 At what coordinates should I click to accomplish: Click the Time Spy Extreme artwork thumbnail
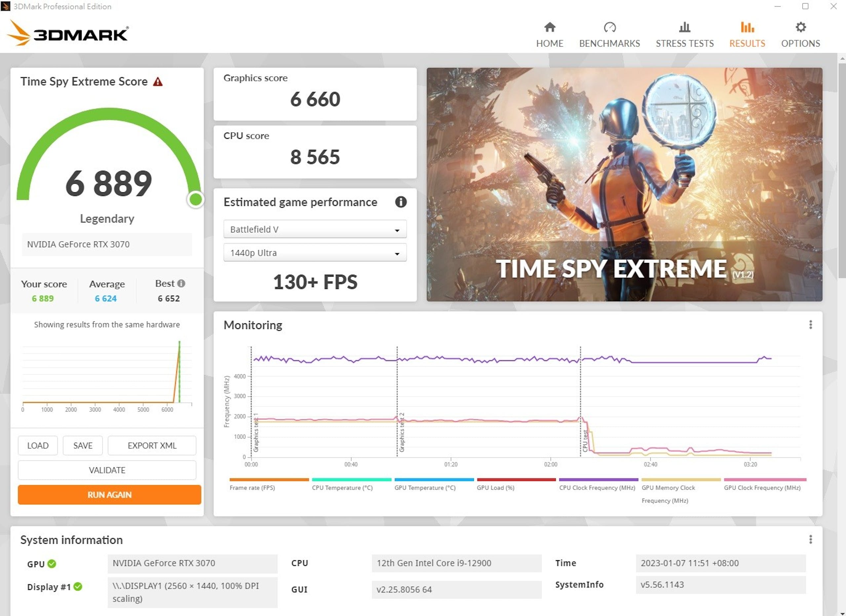[625, 184]
